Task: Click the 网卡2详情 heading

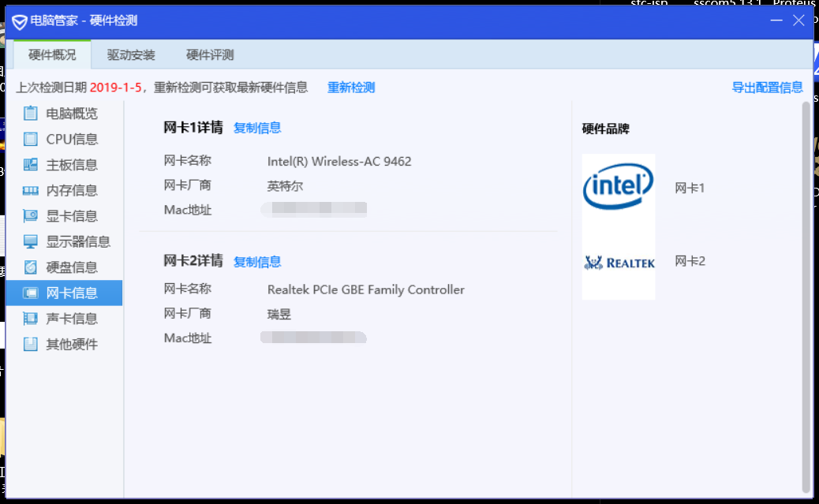Action: point(193,260)
